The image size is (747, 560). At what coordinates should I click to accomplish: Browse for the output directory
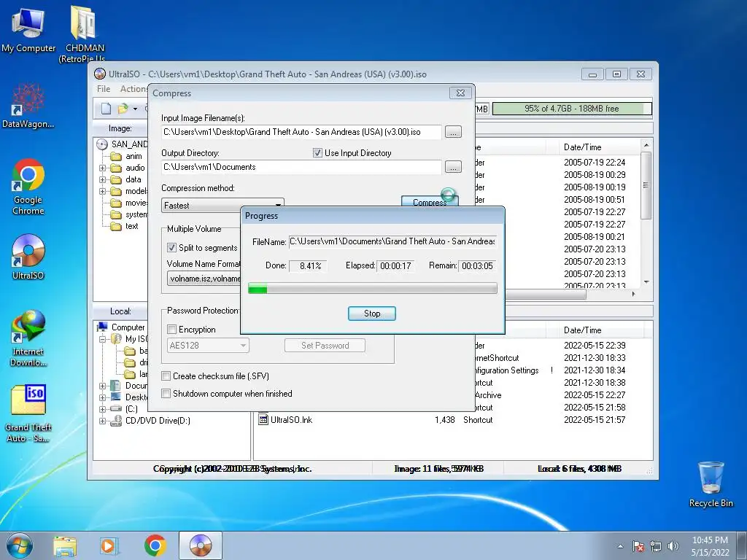point(453,167)
